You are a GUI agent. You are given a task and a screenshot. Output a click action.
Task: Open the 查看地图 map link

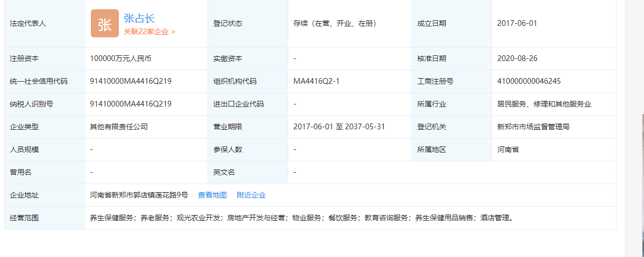tap(212, 195)
